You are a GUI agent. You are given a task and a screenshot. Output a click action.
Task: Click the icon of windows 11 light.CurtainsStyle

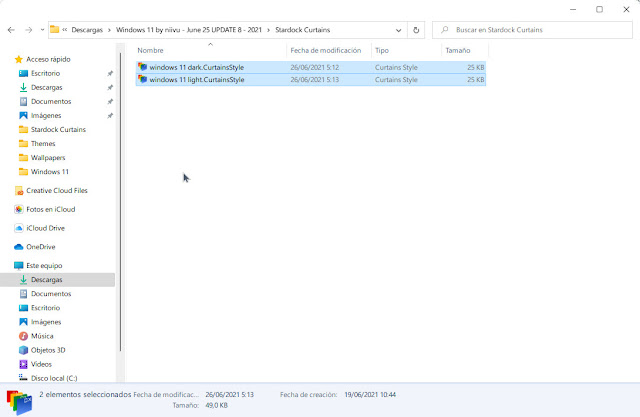[x=142, y=79]
